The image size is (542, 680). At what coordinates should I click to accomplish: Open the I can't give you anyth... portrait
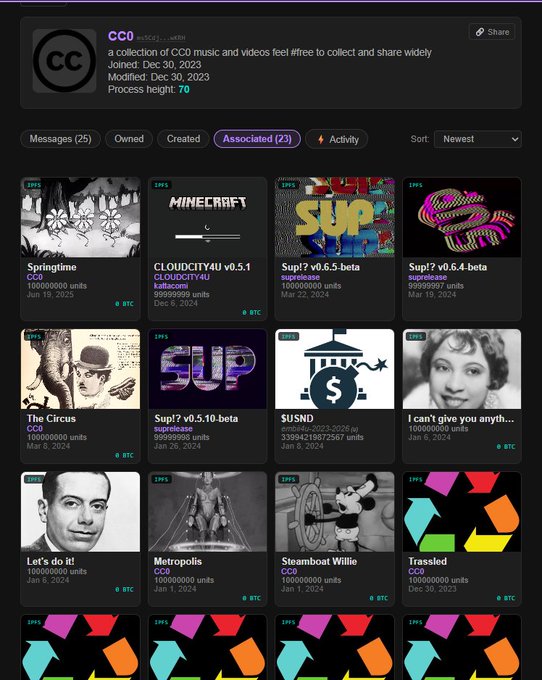[x=462, y=369]
